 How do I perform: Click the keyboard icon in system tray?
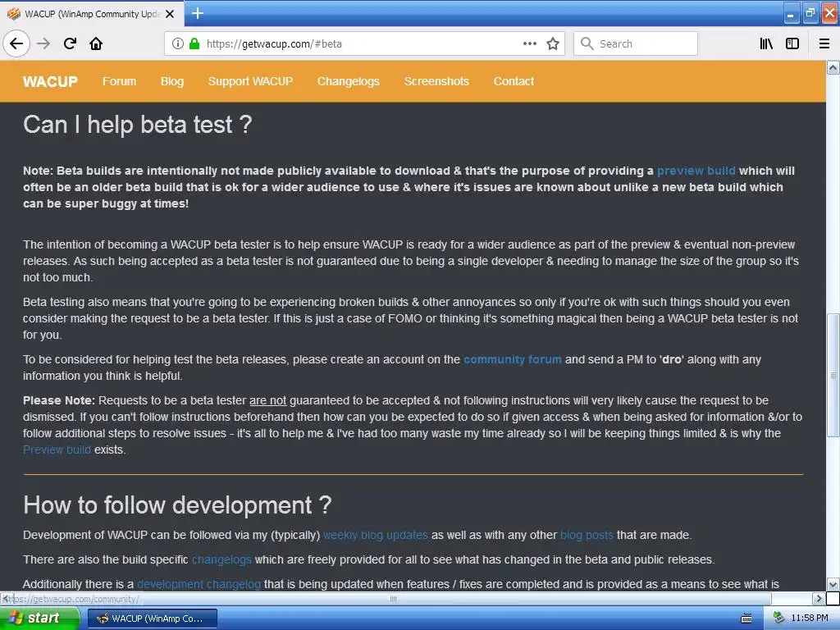pyautogui.click(x=746, y=619)
